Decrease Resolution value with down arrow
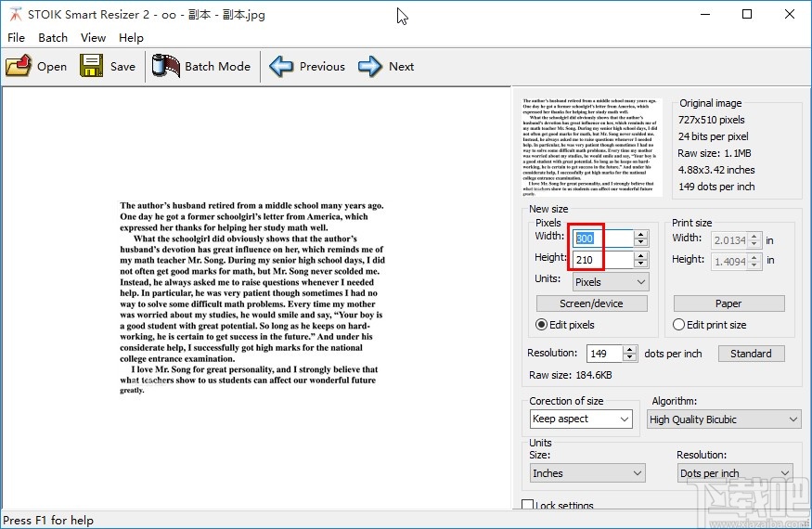The image size is (812, 529). tap(630, 357)
